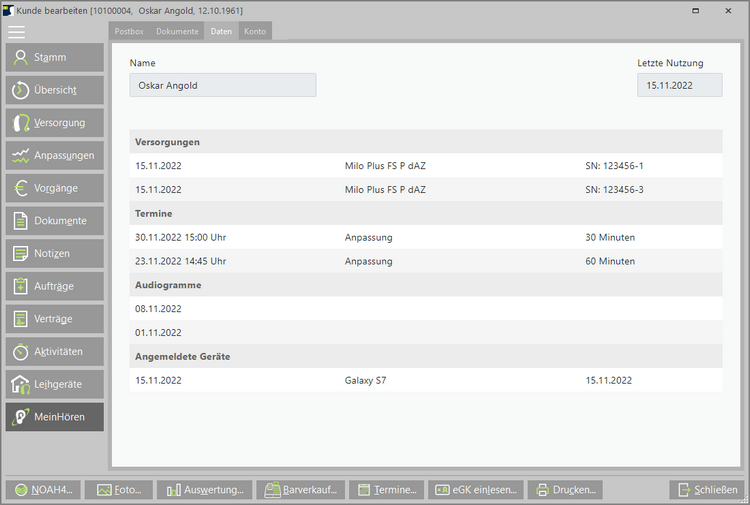
Task: Open the hamburger menu icon
Action: click(16, 31)
